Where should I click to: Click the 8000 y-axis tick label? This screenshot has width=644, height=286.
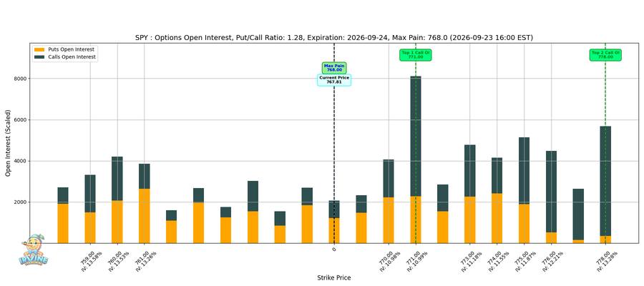tap(21, 79)
